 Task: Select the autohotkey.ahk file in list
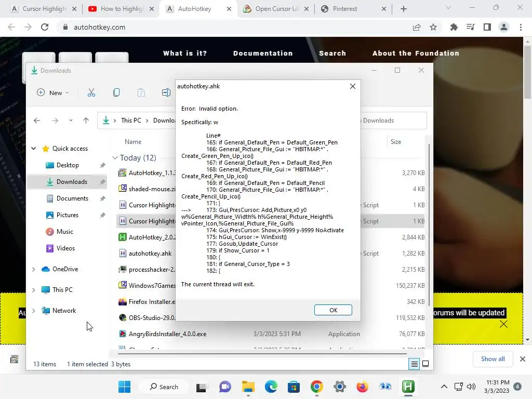[x=147, y=254]
